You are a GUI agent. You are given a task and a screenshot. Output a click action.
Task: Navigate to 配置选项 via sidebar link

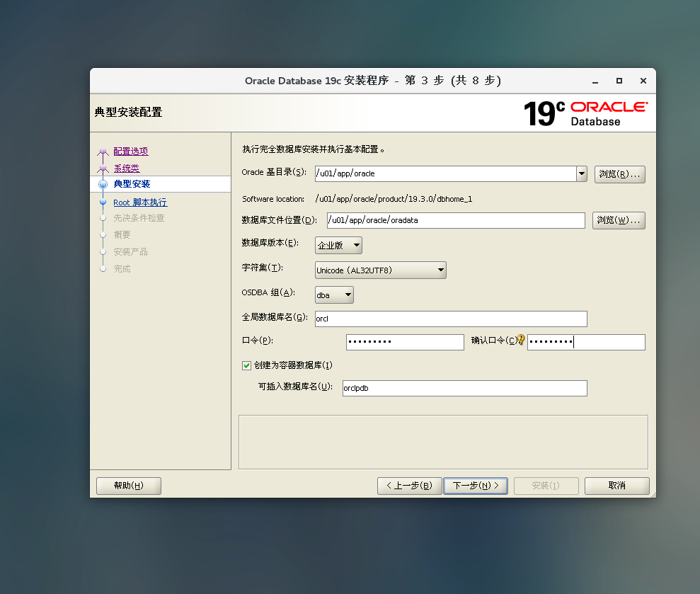coord(130,150)
